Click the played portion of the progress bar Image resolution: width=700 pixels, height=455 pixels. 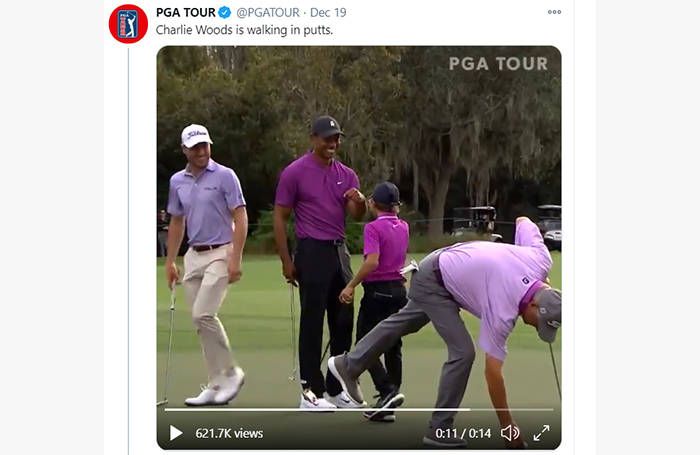click(x=317, y=409)
